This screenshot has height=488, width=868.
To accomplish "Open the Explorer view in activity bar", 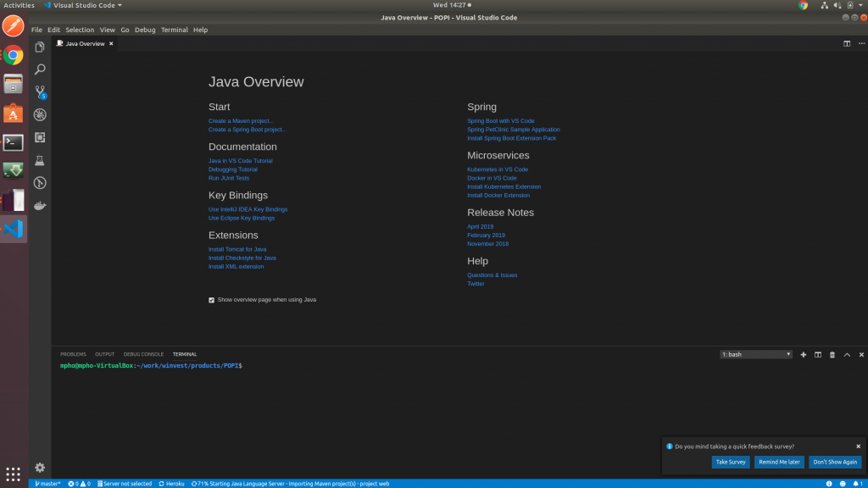I will [x=39, y=47].
